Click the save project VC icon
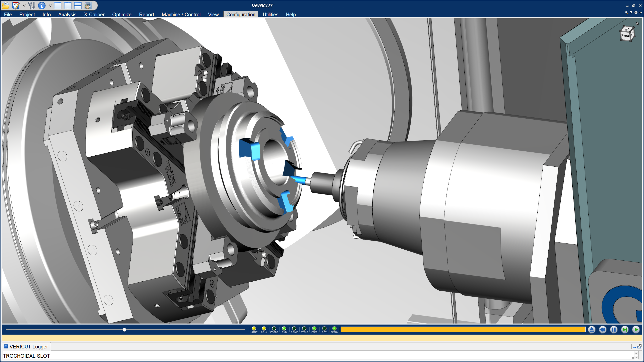This screenshot has width=644, height=362. coord(16,5)
